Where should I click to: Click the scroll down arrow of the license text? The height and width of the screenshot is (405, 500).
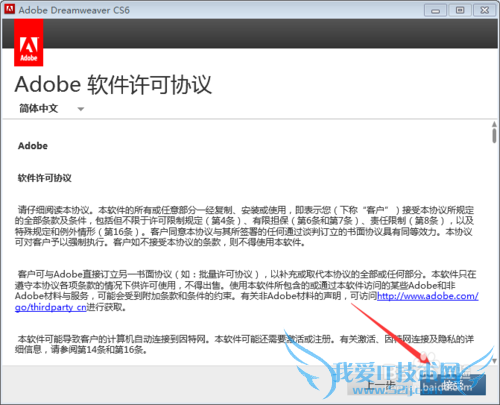[x=494, y=361]
